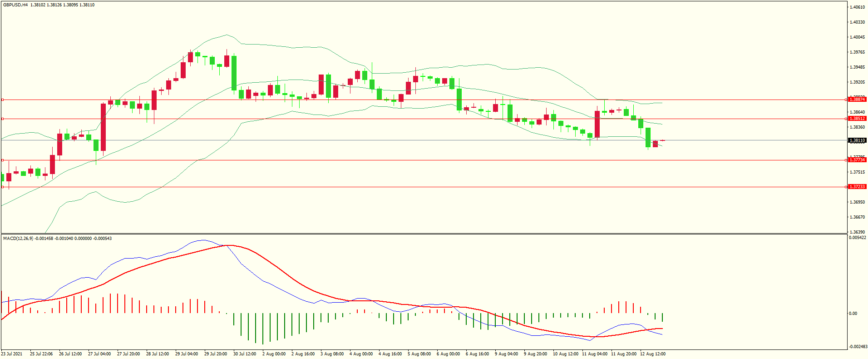The image size is (868, 359).
Task: Click the 1.36670 price axis label
Action: [x=857, y=217]
